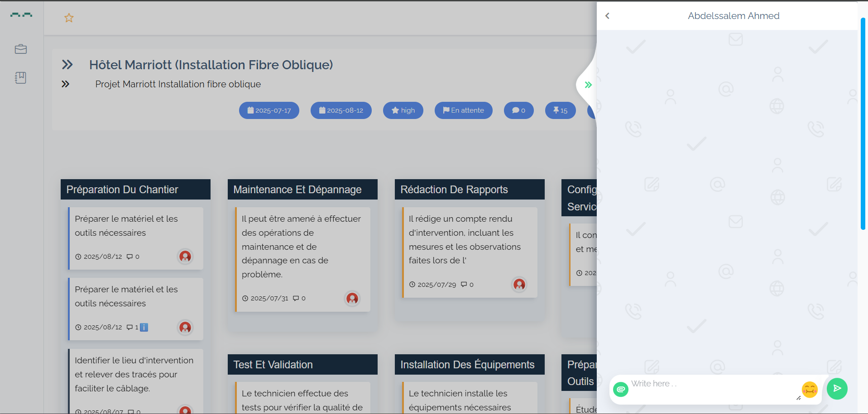Click the chat panel vertical scrollbar
The image size is (868, 414).
click(x=863, y=123)
